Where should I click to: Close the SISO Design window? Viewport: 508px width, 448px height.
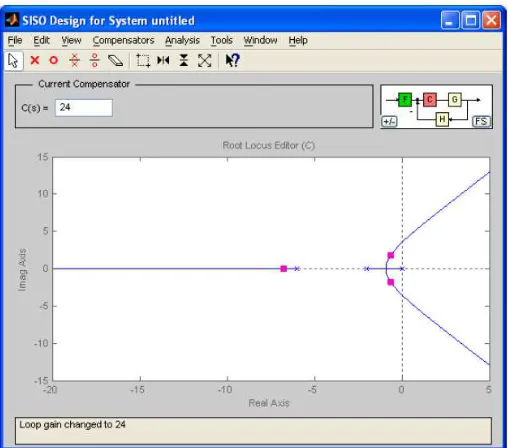pos(492,20)
